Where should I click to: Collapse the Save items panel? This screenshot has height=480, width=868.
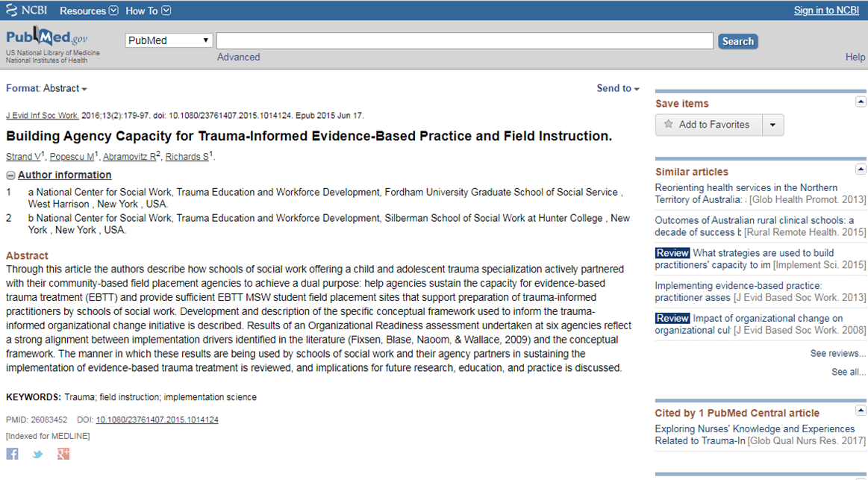tap(861, 102)
